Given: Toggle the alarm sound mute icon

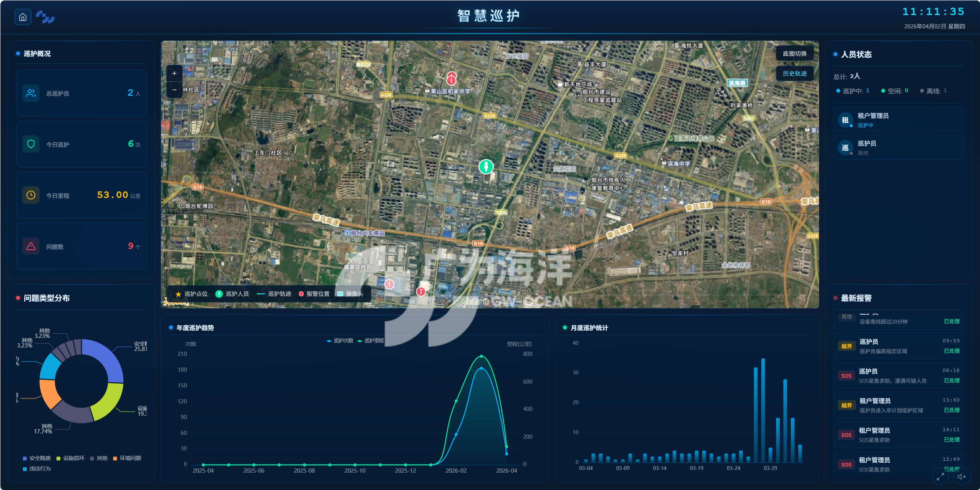Looking at the screenshot, I should pos(962,477).
